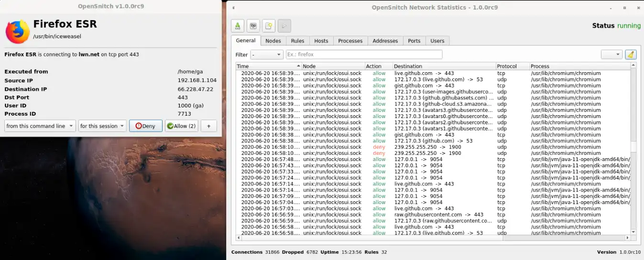The width and height of the screenshot is (644, 260).
Task: Click the horizontal scrollbar under the events table
Action: pos(434,238)
